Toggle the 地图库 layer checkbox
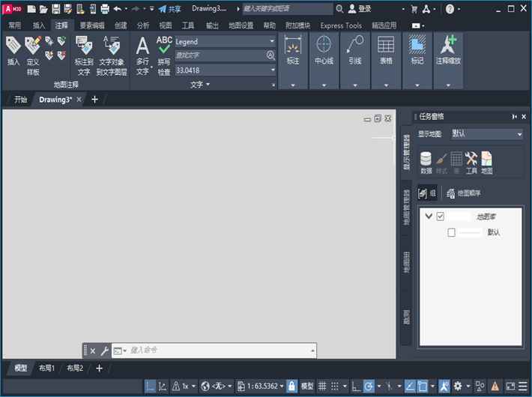The image size is (532, 397). pyautogui.click(x=440, y=216)
